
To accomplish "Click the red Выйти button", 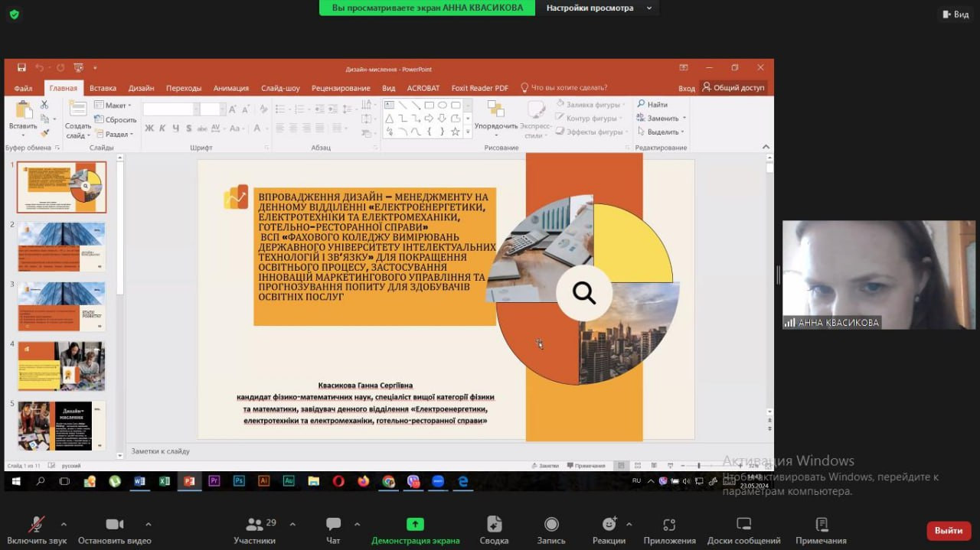I will click(x=948, y=530).
